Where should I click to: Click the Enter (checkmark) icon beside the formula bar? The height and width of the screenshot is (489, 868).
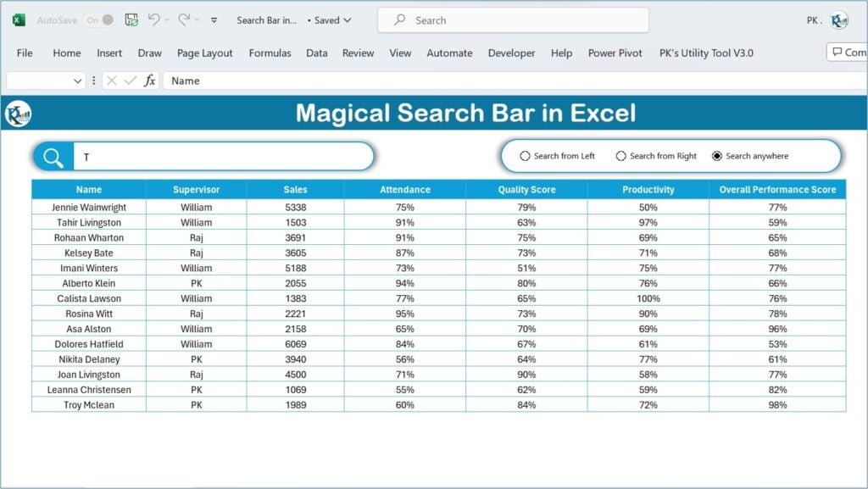pos(129,81)
